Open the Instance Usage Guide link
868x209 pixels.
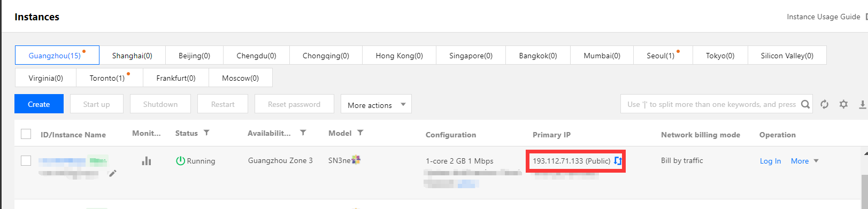[x=823, y=17]
